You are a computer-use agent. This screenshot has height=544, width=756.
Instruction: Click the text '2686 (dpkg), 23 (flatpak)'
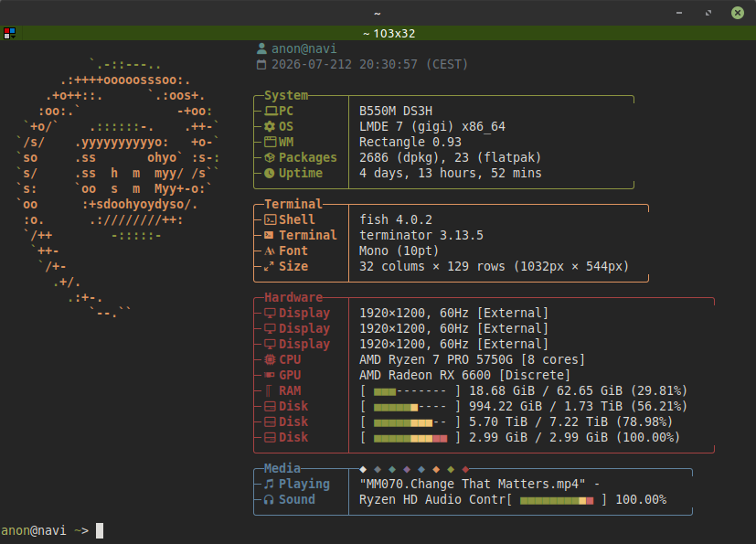451,157
